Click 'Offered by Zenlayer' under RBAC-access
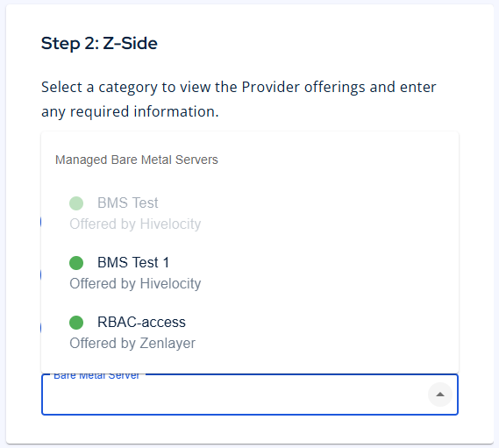499x448 pixels. (132, 344)
